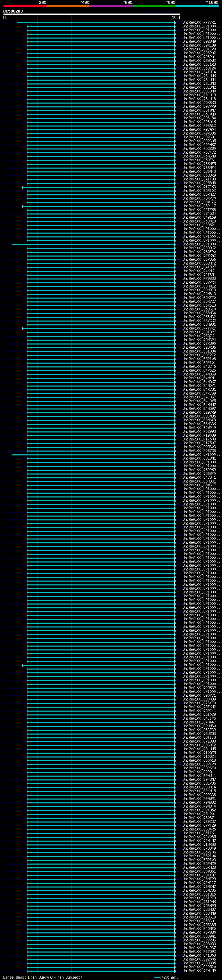Click the cyan ~100% legend segment

(197, 6)
